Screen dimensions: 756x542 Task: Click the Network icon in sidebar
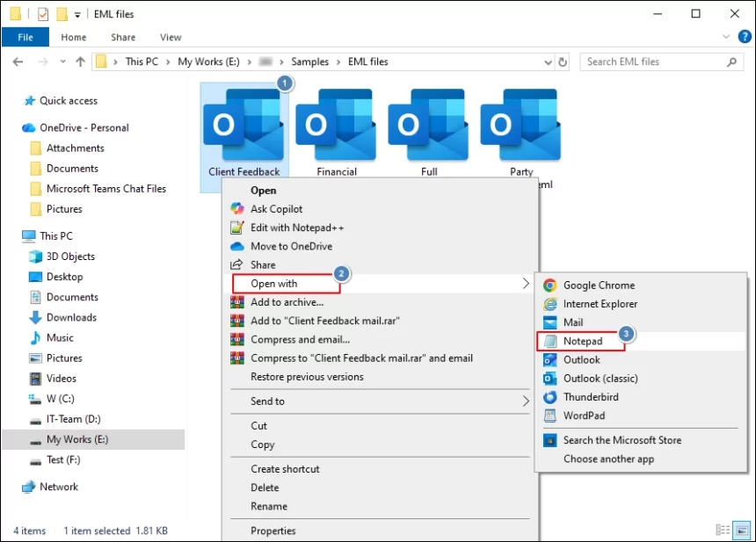click(x=28, y=487)
